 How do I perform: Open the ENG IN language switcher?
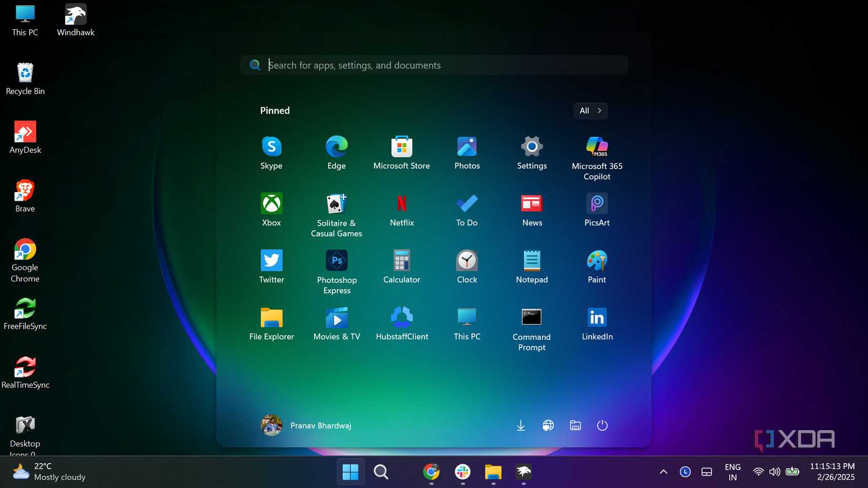pos(732,471)
